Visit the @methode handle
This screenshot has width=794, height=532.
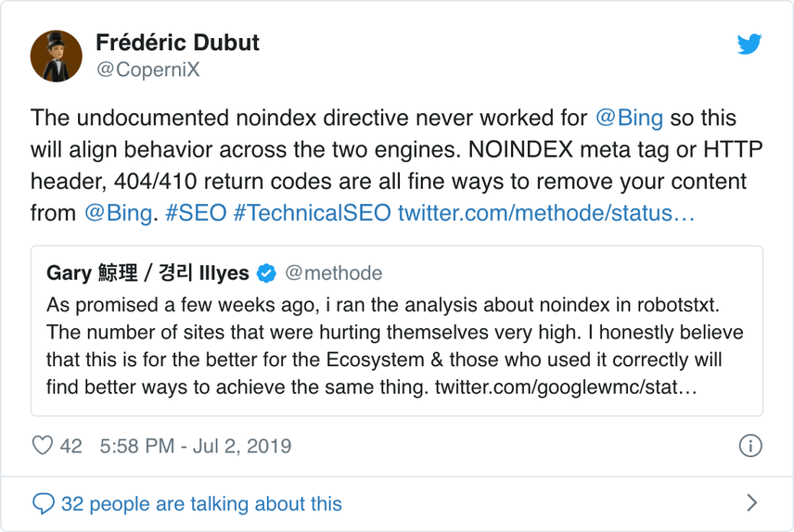(x=334, y=273)
